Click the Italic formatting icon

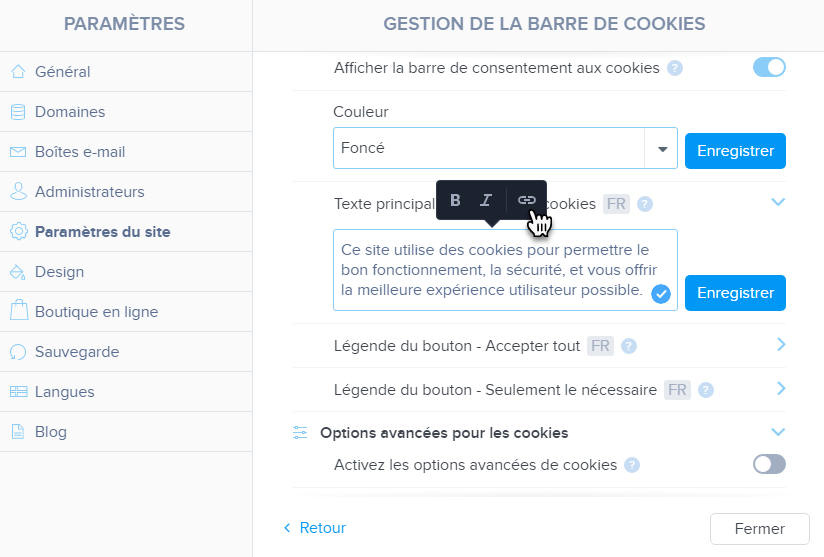click(486, 200)
